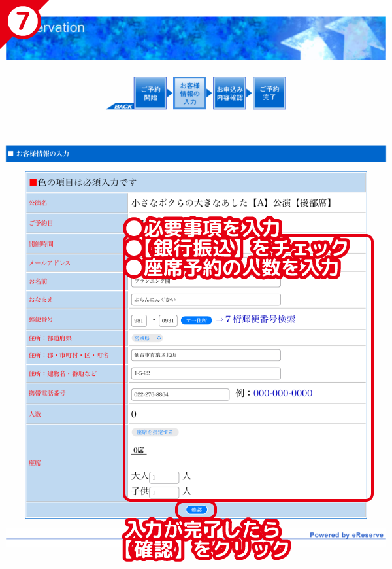Click the おなまえ furigana input field

point(205,300)
